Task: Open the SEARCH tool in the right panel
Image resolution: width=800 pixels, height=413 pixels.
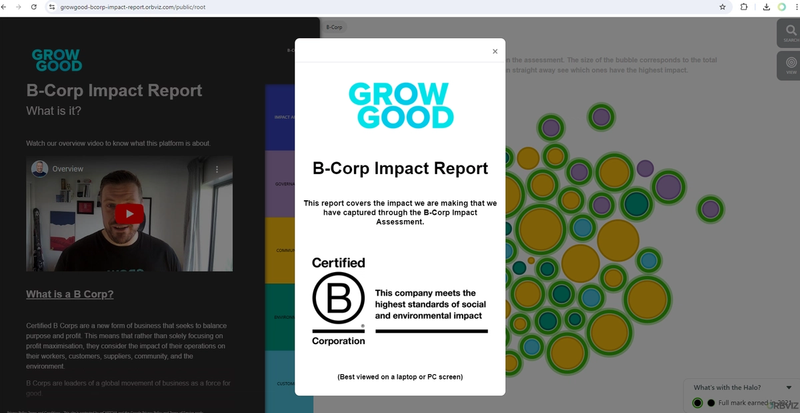Action: tap(791, 34)
